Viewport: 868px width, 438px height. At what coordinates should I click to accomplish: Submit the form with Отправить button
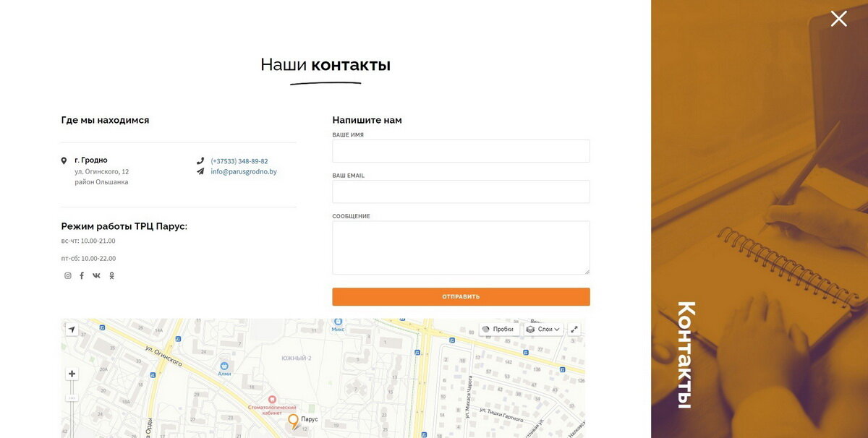click(461, 296)
